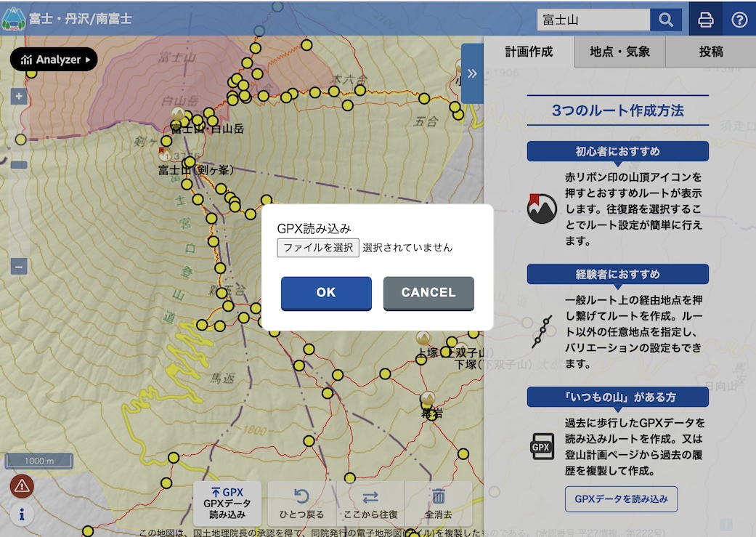The width and height of the screenshot is (756, 537).
Task: Click the GPXデータを読み込み button in panel
Action: [x=621, y=499]
